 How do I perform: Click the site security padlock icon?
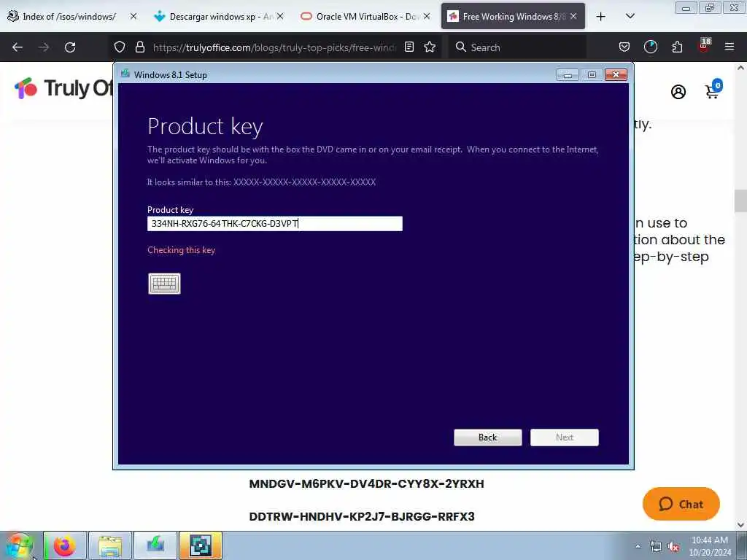[x=139, y=47]
